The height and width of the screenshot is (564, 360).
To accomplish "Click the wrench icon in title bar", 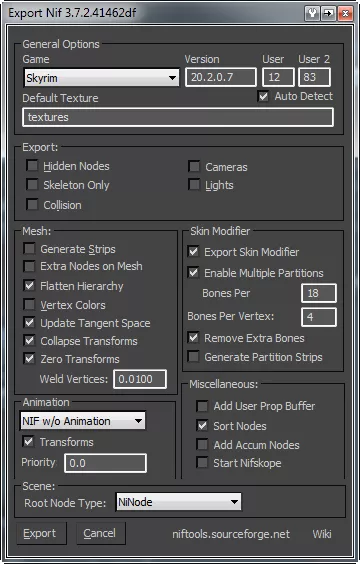I will point(312,14).
